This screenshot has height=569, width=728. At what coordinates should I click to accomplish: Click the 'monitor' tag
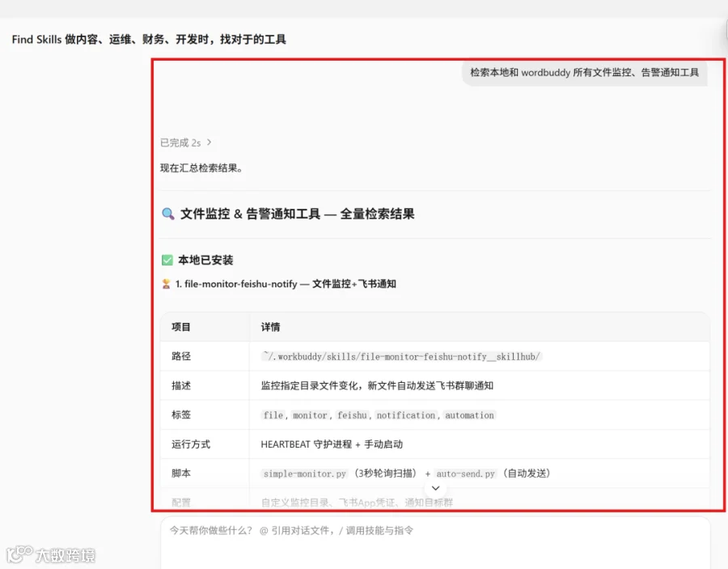pos(310,414)
